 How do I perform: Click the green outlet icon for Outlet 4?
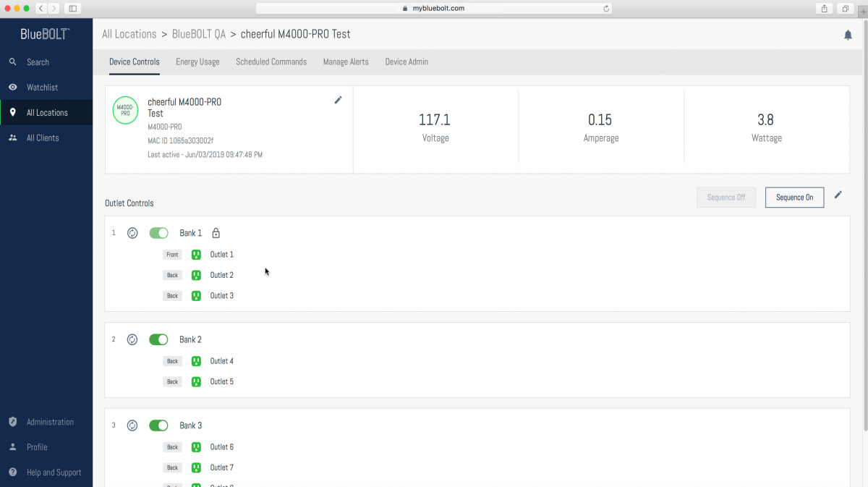pos(195,360)
